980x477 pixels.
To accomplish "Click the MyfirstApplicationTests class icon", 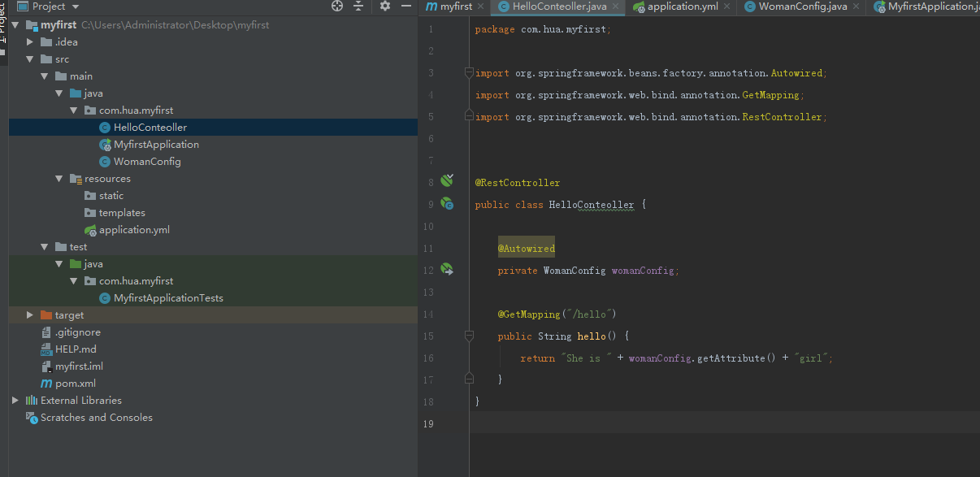I will [105, 298].
